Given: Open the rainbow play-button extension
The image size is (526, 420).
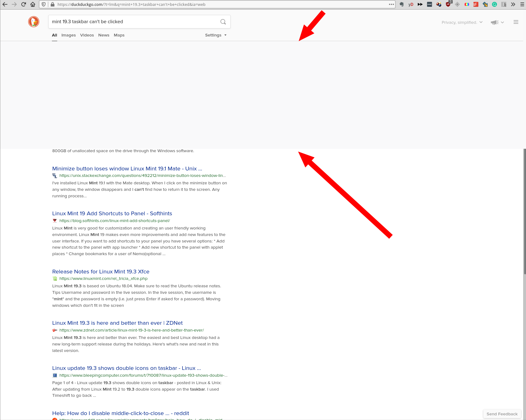Looking at the screenshot, I should point(467,4).
